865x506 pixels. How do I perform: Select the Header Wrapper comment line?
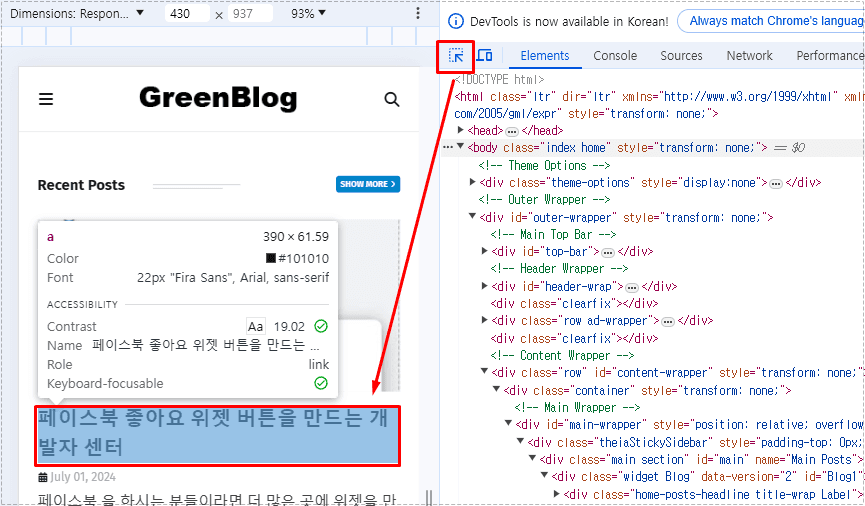pos(559,268)
